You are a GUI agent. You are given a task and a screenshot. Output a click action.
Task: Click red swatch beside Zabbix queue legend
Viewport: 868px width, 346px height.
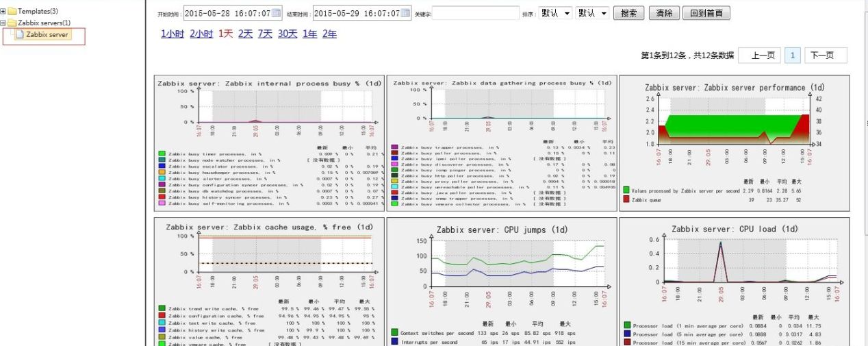tap(626, 199)
